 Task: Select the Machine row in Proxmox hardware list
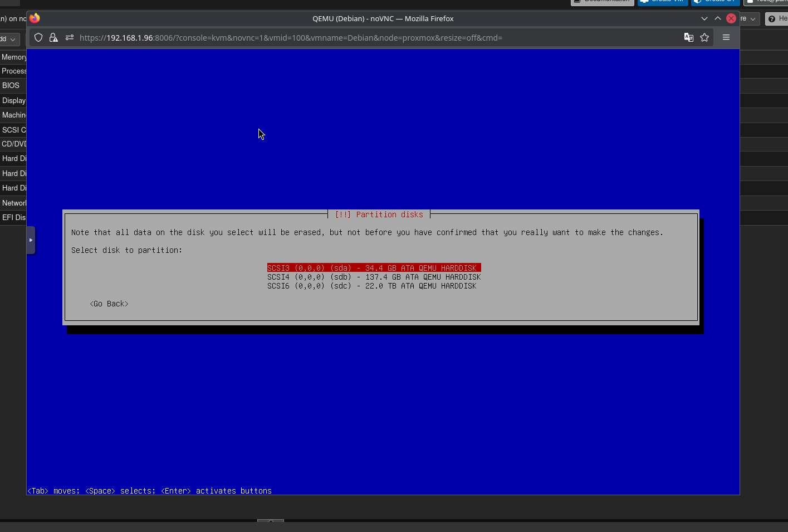(x=13, y=115)
